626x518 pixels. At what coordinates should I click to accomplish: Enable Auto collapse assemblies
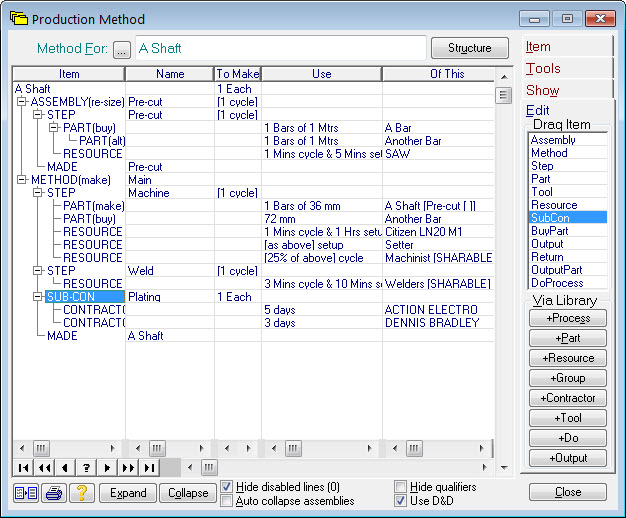tap(226, 500)
